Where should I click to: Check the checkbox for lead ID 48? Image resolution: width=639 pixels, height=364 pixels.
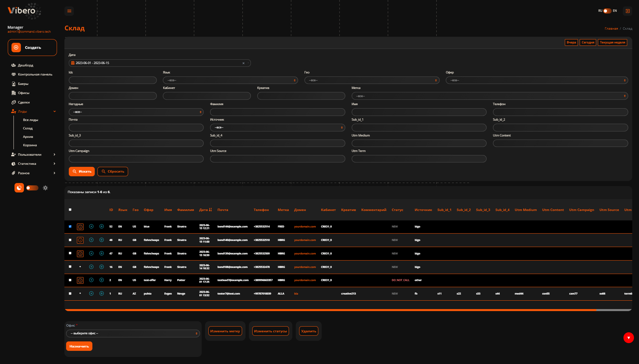coord(70,240)
